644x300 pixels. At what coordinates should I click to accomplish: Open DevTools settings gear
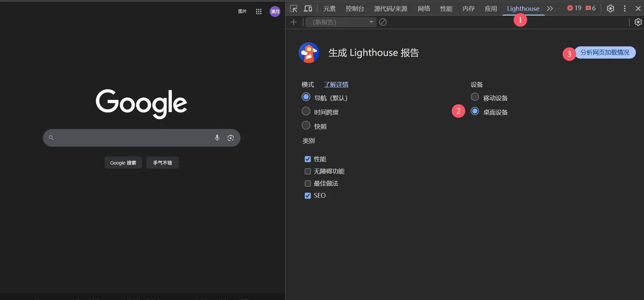point(611,8)
